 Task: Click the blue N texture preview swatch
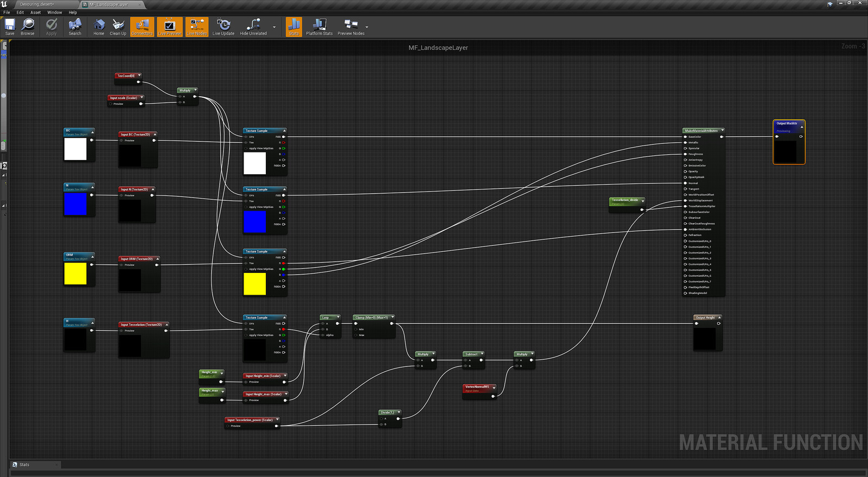[x=75, y=204]
